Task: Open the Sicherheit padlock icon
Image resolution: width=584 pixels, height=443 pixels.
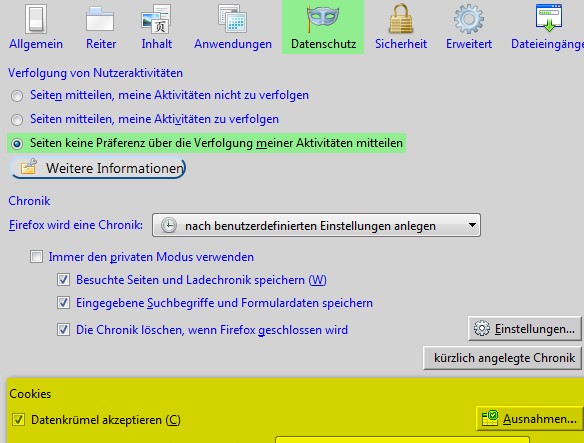Action: tap(401, 19)
